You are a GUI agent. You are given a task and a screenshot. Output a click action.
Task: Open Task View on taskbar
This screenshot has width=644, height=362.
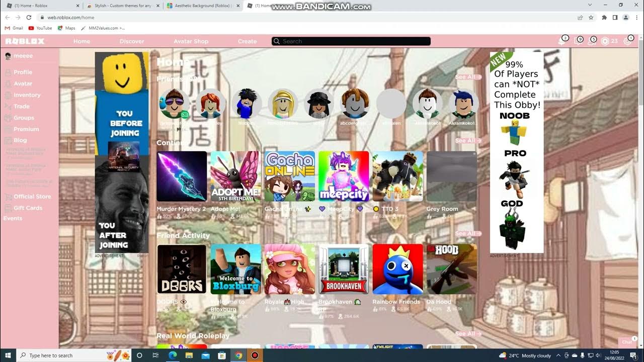click(x=155, y=355)
